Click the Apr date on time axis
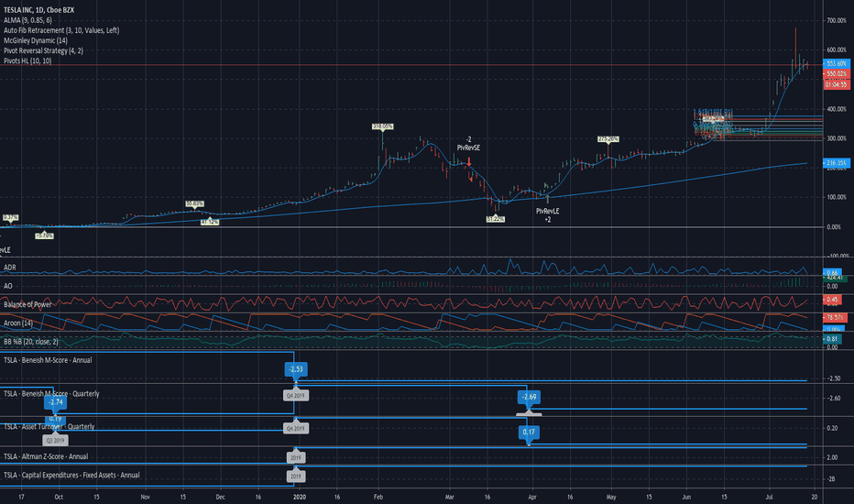Viewport: 854px width, 504px height. pyautogui.click(x=532, y=497)
